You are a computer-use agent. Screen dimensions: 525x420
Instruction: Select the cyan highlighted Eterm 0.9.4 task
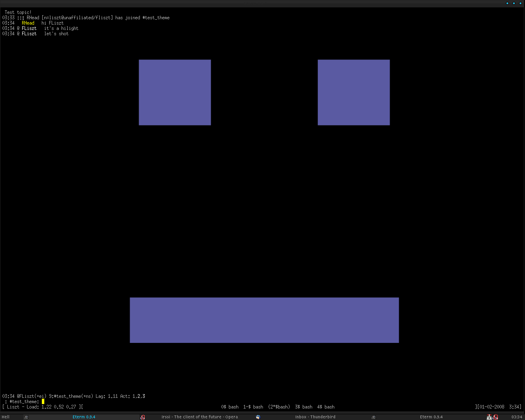pos(84,417)
